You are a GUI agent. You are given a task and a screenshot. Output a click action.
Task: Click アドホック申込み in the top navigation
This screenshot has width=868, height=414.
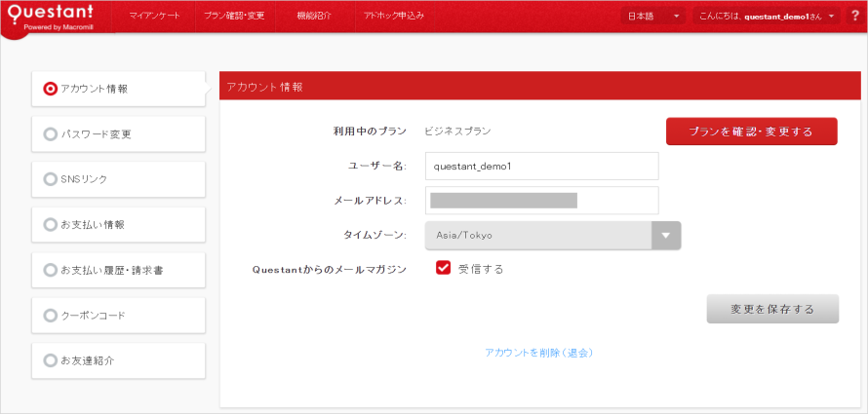click(x=392, y=17)
